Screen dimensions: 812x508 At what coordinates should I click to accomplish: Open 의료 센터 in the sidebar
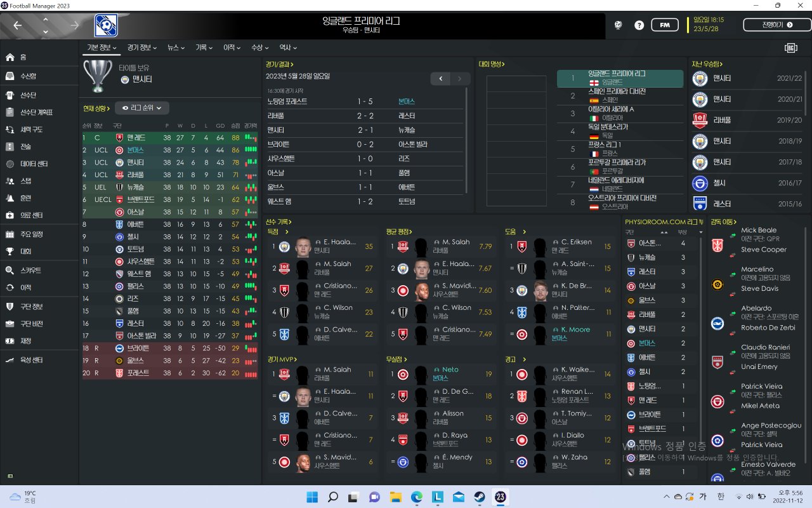tap(39, 215)
